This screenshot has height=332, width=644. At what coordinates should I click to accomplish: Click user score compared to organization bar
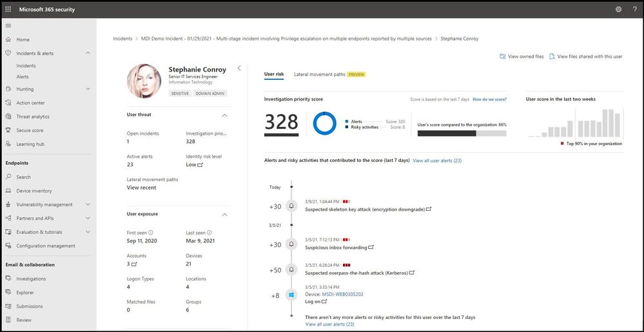(x=462, y=133)
